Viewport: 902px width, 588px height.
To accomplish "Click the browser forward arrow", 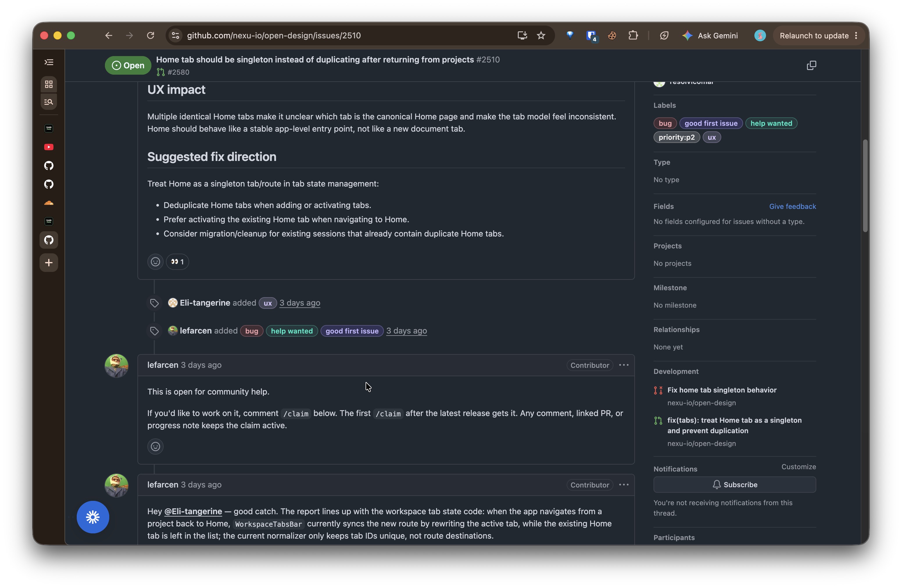I will point(130,36).
